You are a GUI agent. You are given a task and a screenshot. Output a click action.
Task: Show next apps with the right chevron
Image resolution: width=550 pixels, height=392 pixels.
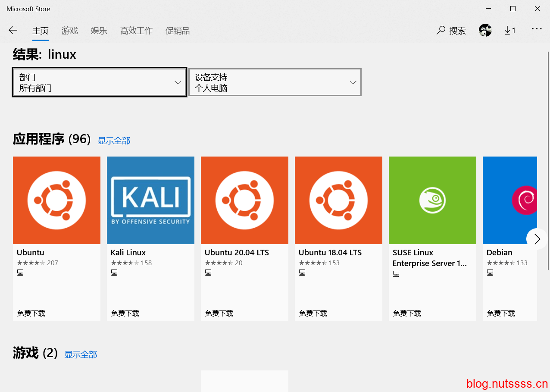537,239
